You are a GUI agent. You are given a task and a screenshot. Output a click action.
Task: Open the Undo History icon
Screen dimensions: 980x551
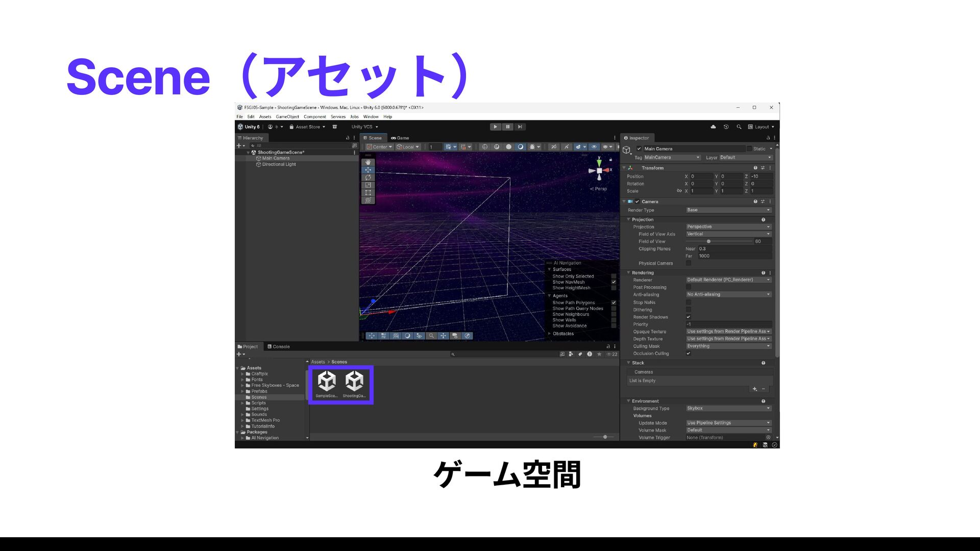click(x=726, y=127)
